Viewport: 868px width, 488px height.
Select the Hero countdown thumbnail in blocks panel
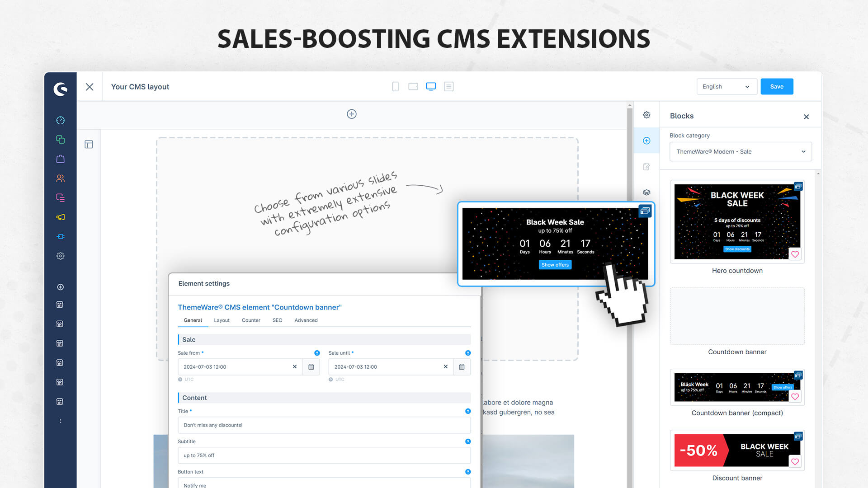tap(737, 221)
